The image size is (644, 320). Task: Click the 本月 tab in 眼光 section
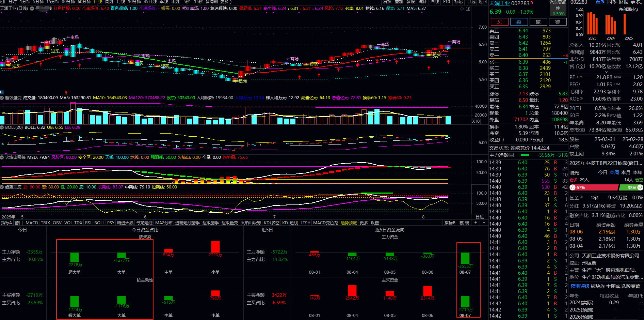[626, 172]
